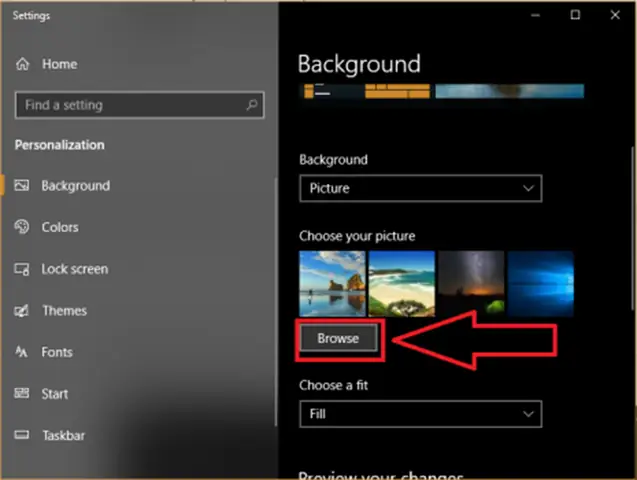
Task: Click the Start tiles icon
Action: pos(22,393)
